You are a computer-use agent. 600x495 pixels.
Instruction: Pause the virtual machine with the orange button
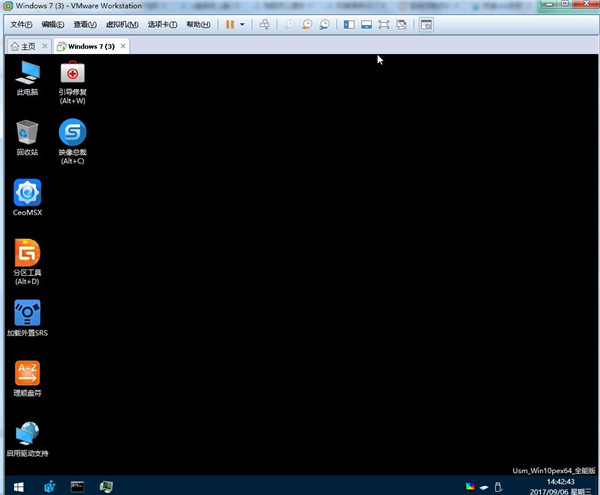click(x=230, y=24)
